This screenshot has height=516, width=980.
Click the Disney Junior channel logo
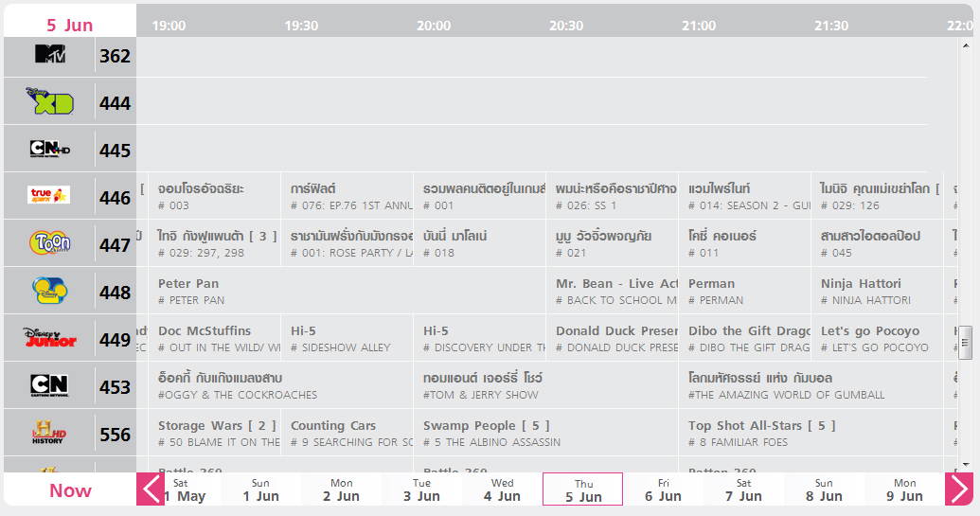pos(50,337)
